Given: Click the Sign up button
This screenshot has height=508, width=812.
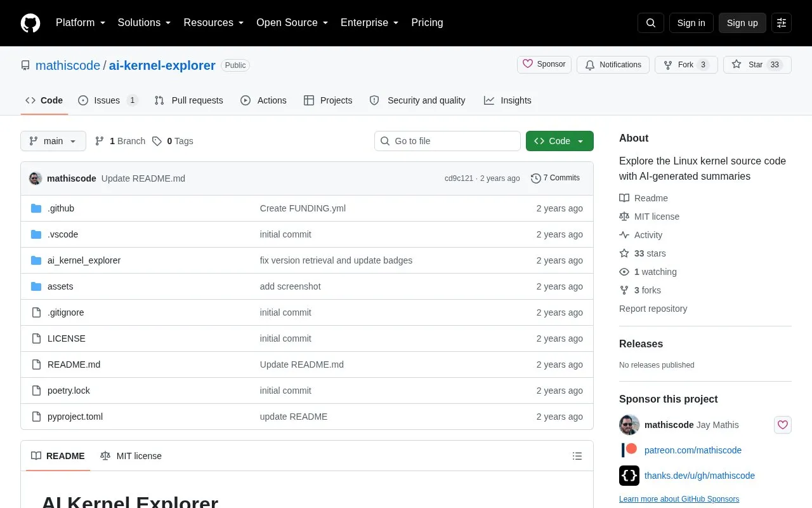Looking at the screenshot, I should pyautogui.click(x=742, y=23).
